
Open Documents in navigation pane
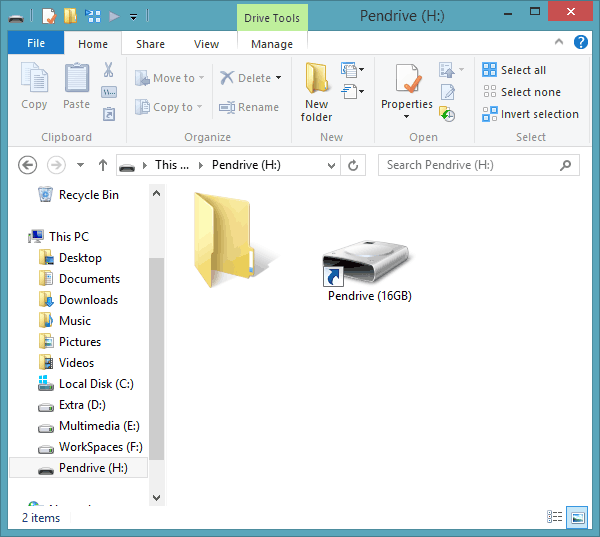(80, 279)
